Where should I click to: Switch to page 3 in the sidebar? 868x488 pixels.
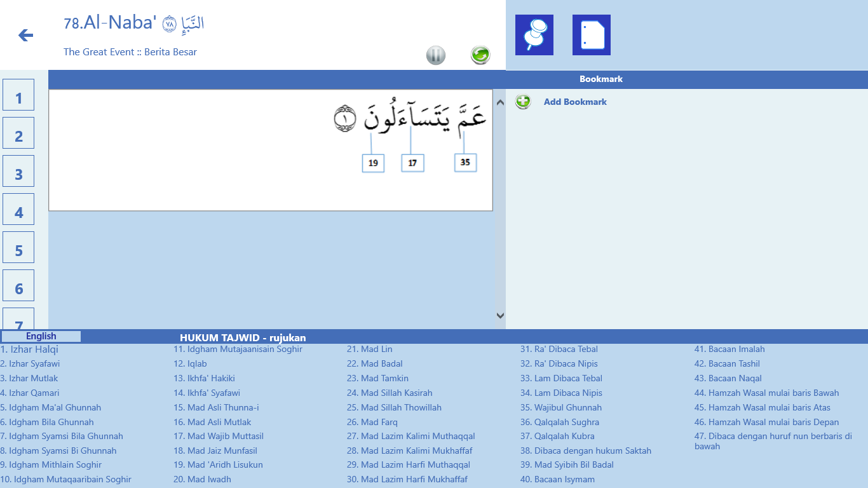tap(18, 171)
